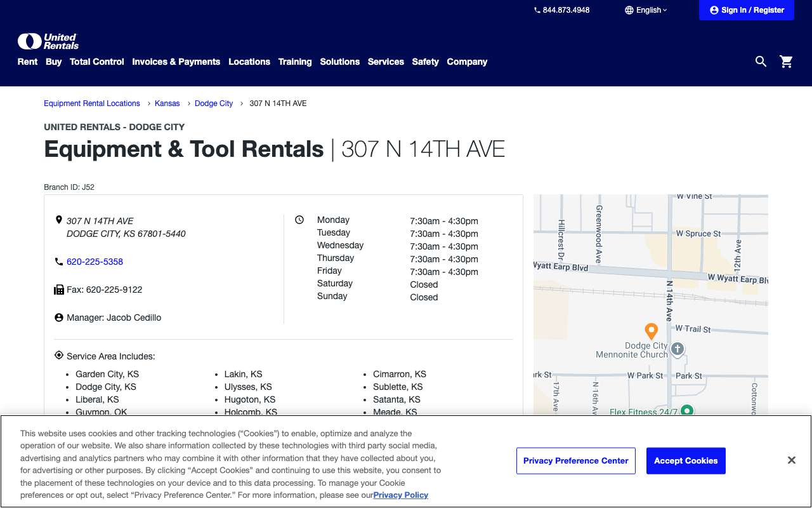Click the N 14th Ave map label
Viewport: 812px width, 508px height.
(x=669, y=300)
